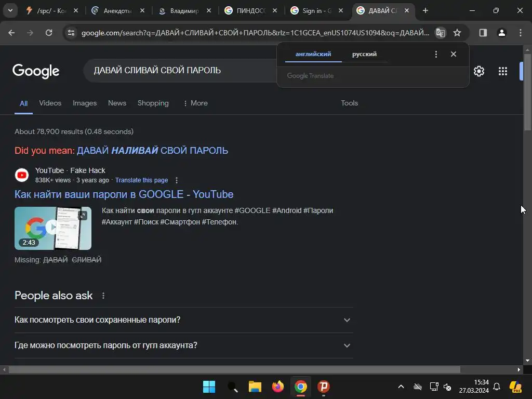
Task: Open taskbar Search
Action: point(232,387)
